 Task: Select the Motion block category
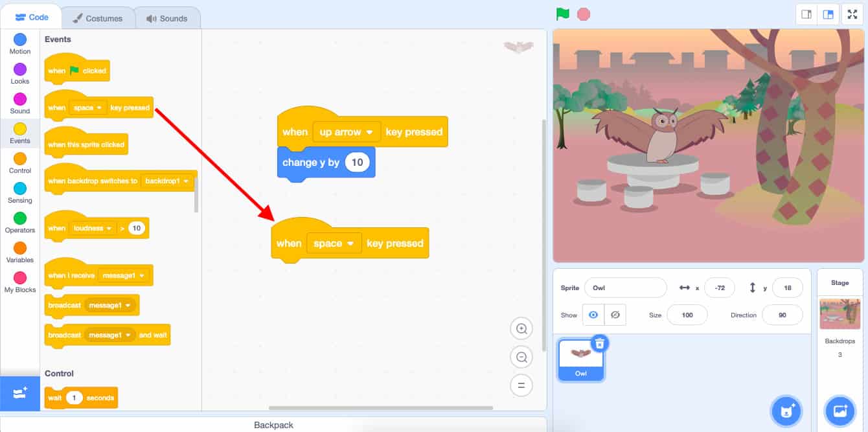(x=20, y=44)
